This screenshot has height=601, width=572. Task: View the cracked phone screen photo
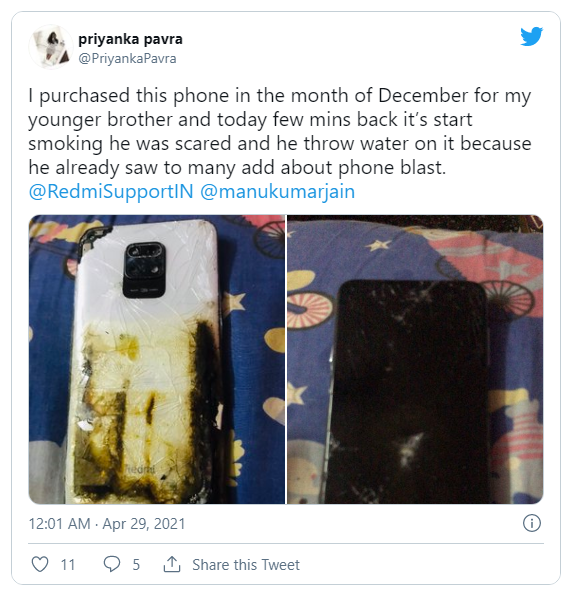click(415, 359)
